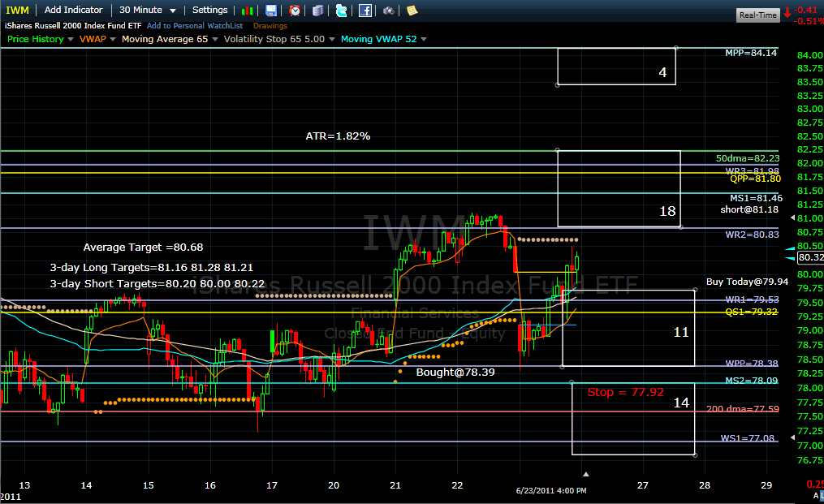Click date label 29 on time axis
Image resolution: width=824 pixels, height=504 pixels.
[x=766, y=485]
